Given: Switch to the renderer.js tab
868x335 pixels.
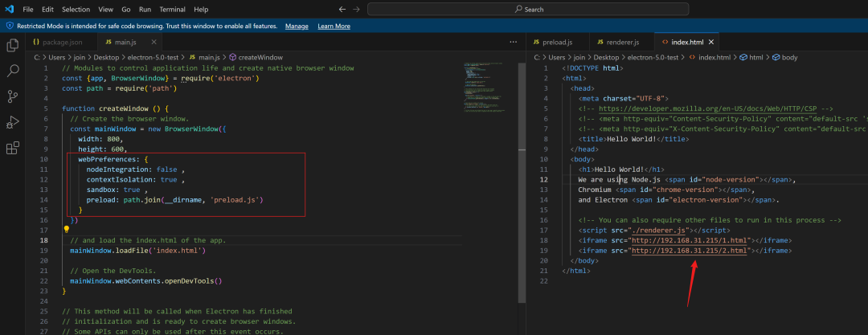Looking at the screenshot, I should click(x=621, y=42).
